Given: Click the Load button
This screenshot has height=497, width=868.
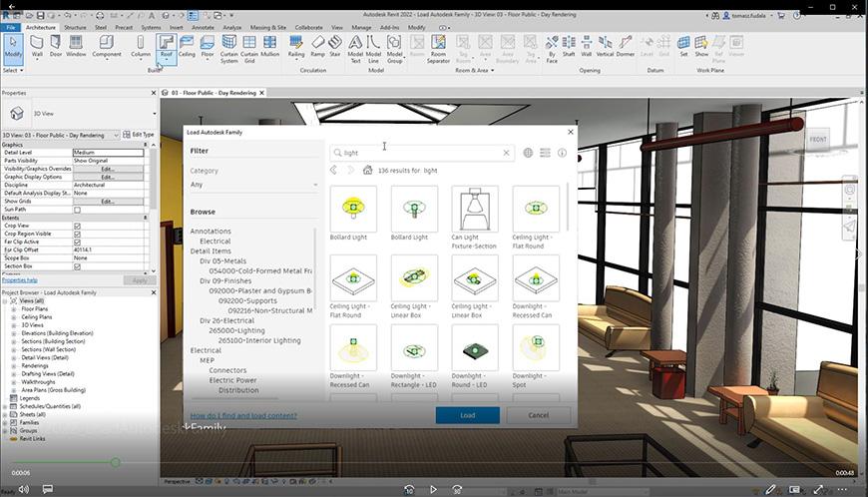Looking at the screenshot, I should tap(467, 415).
